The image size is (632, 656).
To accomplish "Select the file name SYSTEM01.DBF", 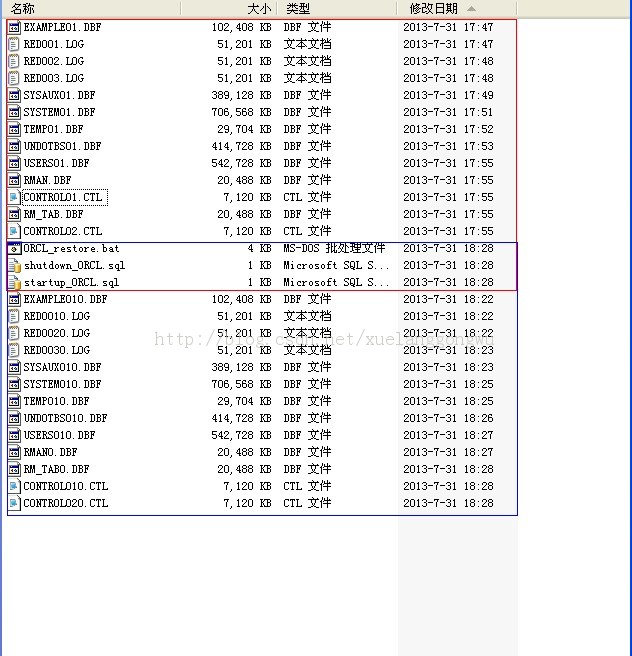I will click(x=59, y=113).
